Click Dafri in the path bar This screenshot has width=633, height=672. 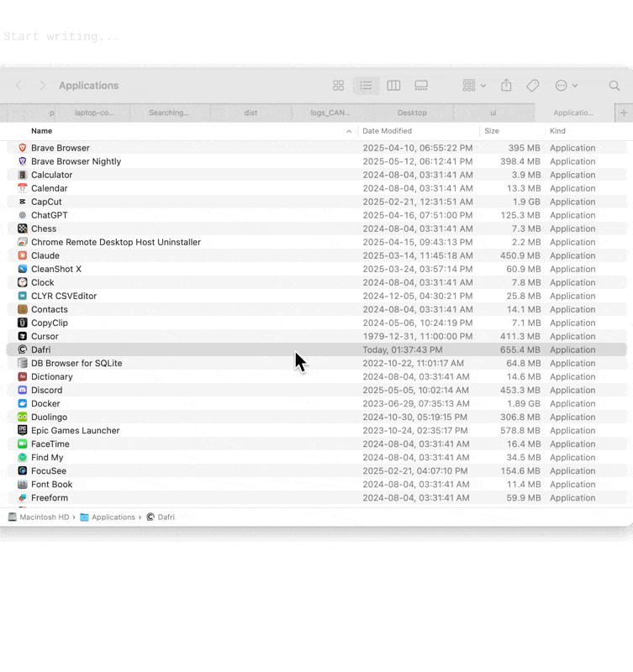161,517
